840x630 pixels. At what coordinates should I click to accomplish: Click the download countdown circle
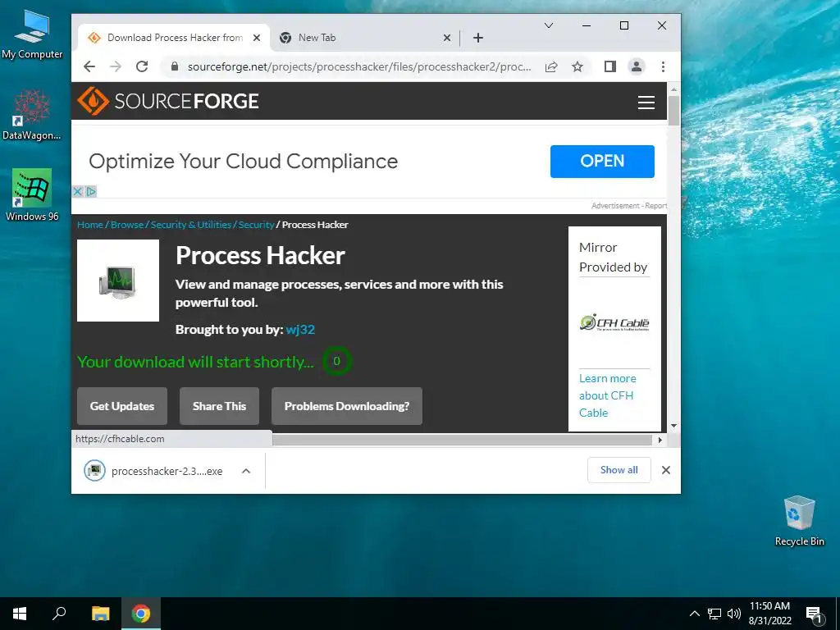(x=337, y=361)
